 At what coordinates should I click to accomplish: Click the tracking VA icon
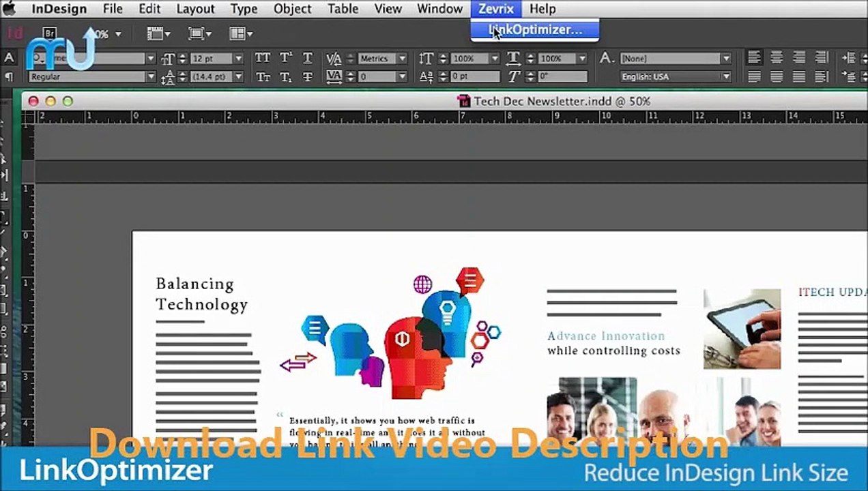pos(334,76)
